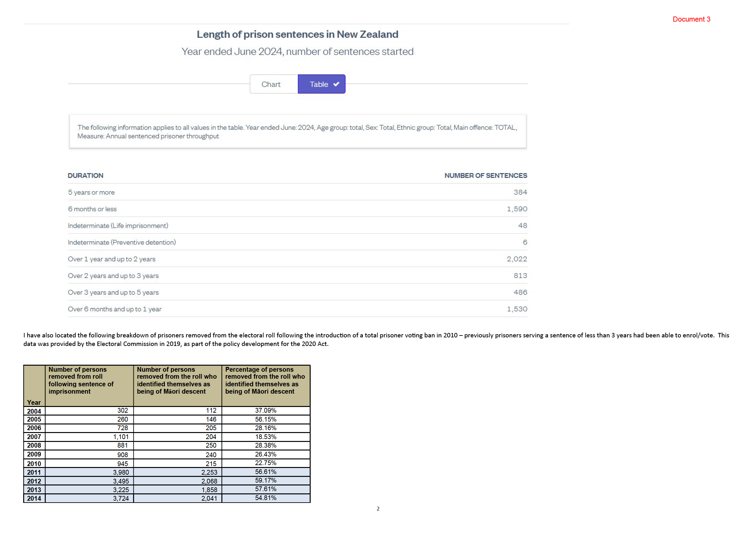Click percentage 56.15%
756x535 pixels.
266,419
